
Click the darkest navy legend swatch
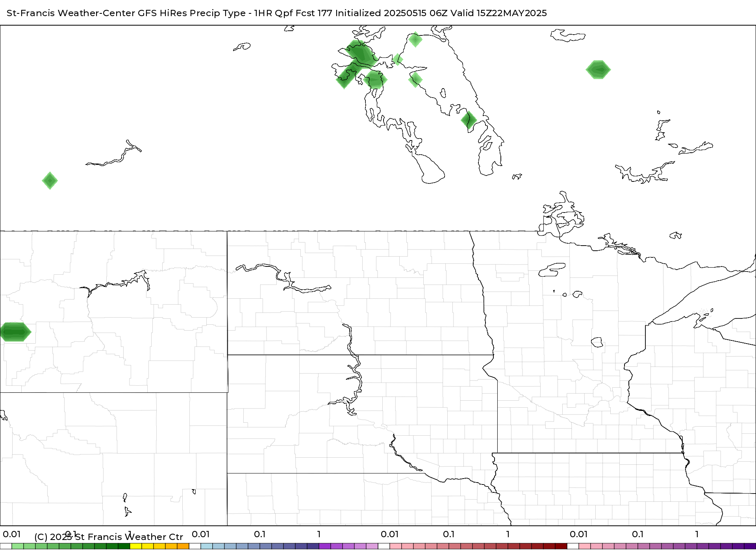pos(313,546)
